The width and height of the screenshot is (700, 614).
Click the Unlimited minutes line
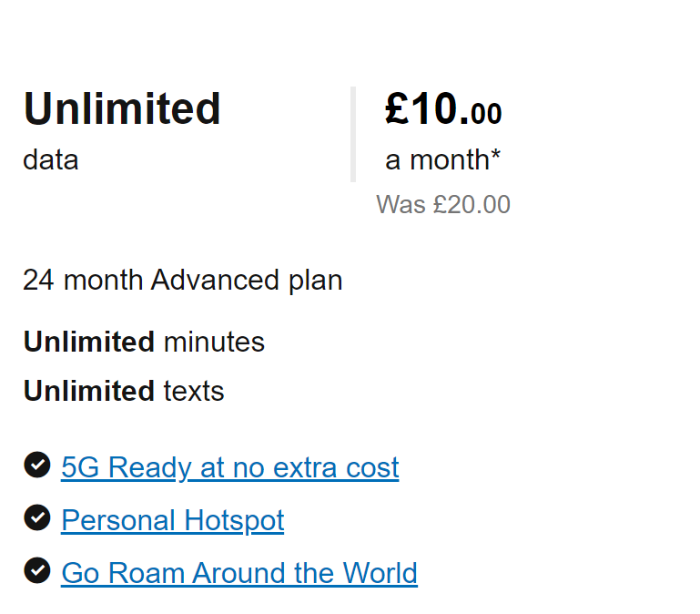tap(144, 342)
